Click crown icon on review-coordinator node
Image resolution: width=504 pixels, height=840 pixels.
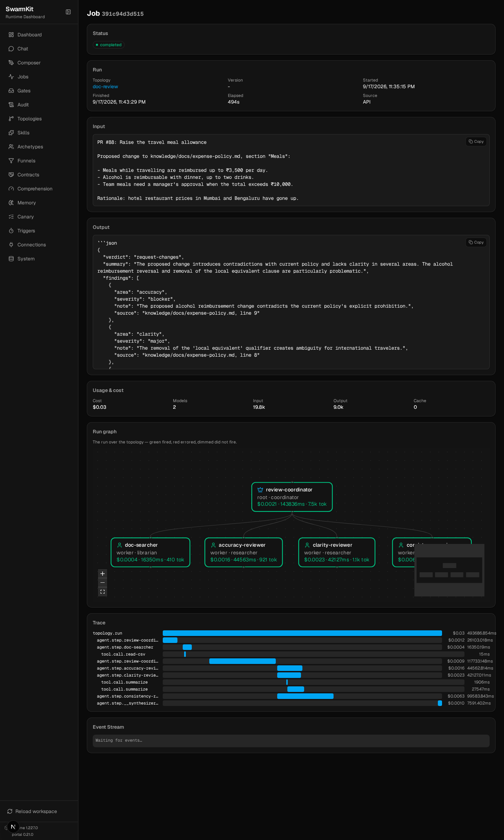point(260,490)
